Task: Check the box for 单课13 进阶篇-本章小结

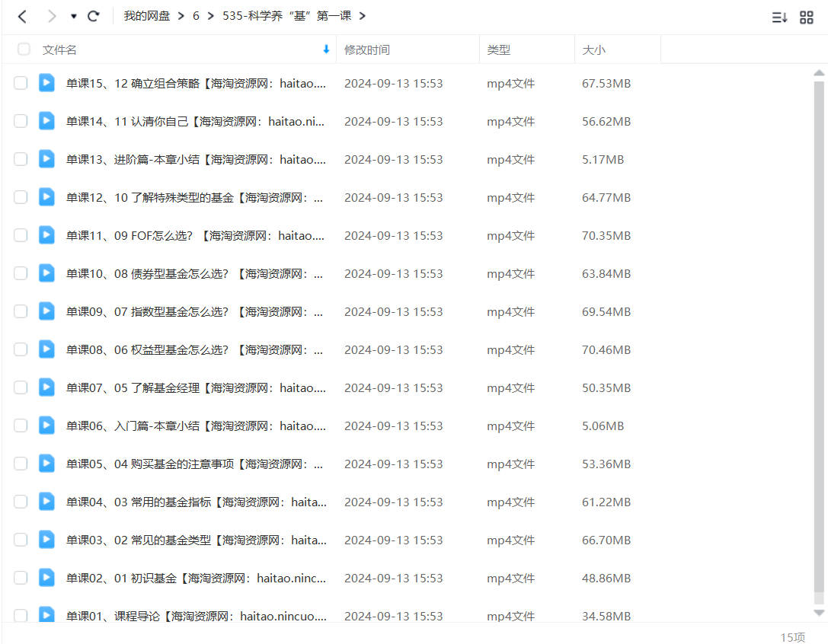Action: point(21,159)
